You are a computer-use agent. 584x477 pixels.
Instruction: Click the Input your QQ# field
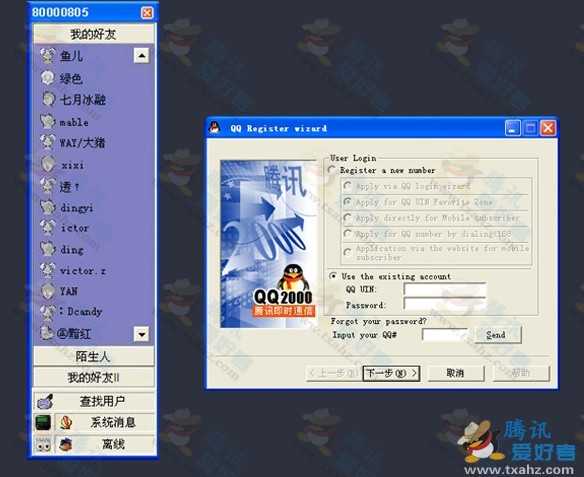[444, 335]
